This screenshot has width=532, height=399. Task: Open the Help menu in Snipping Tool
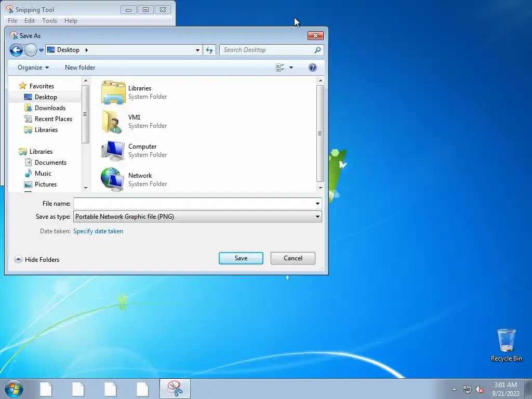71,21
